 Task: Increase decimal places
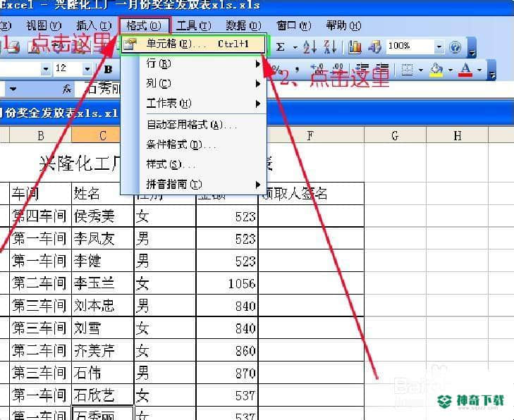pyautogui.click(x=317, y=70)
